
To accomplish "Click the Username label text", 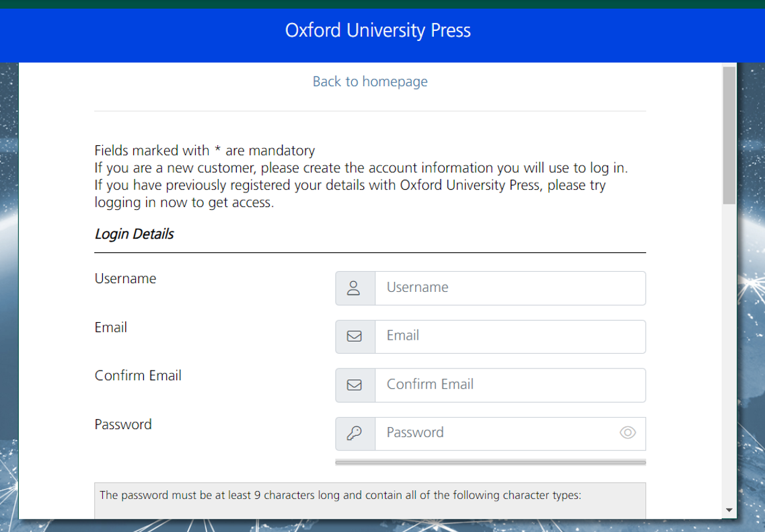I will (125, 278).
